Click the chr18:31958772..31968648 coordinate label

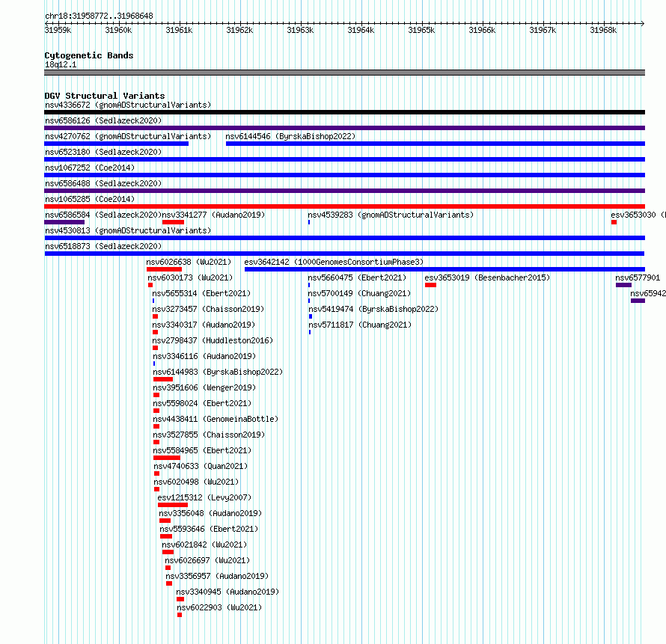click(x=99, y=16)
